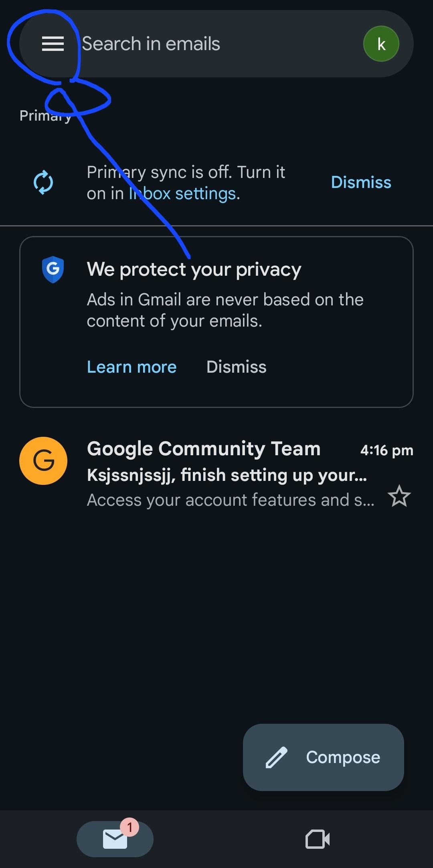Open the green 'k' account avatar
This screenshot has width=433, height=868.
(381, 44)
